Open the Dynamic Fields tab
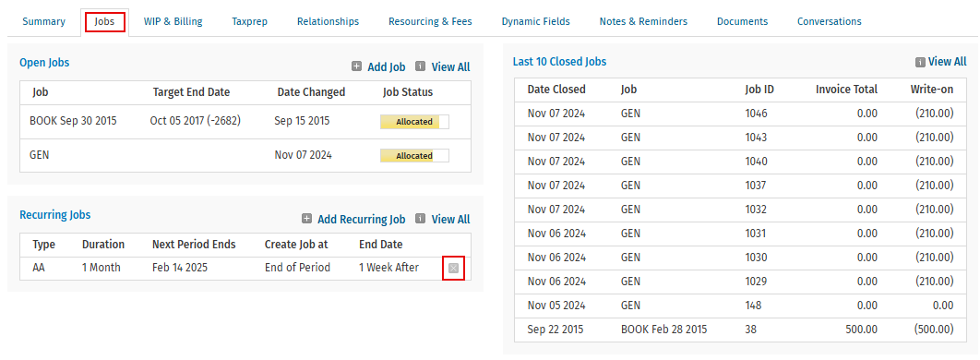 click(535, 22)
